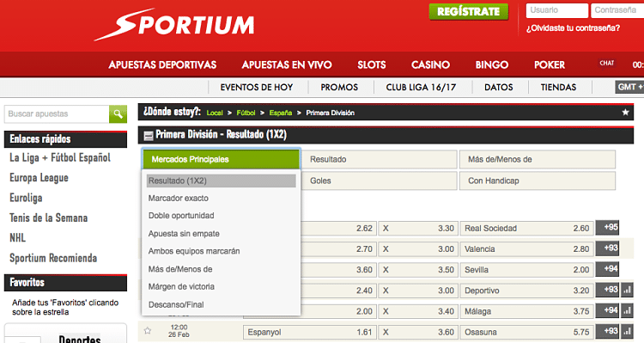Open the GMT timezone selector

point(629,87)
